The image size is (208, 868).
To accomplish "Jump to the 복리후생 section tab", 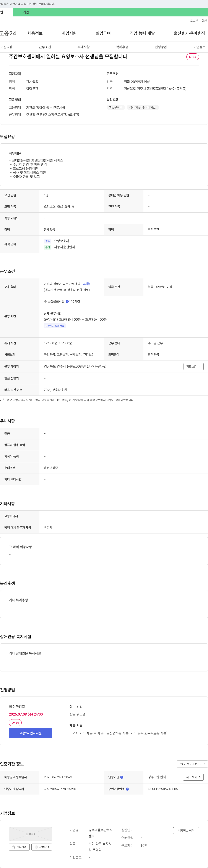I will click(122, 47).
